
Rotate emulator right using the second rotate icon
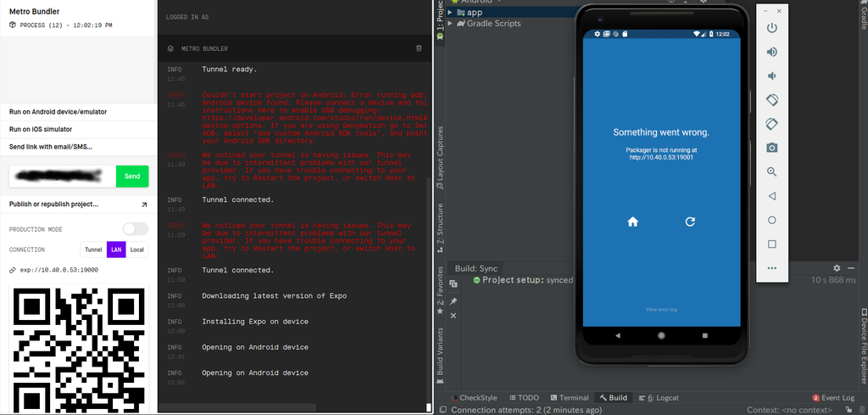pos(771,124)
